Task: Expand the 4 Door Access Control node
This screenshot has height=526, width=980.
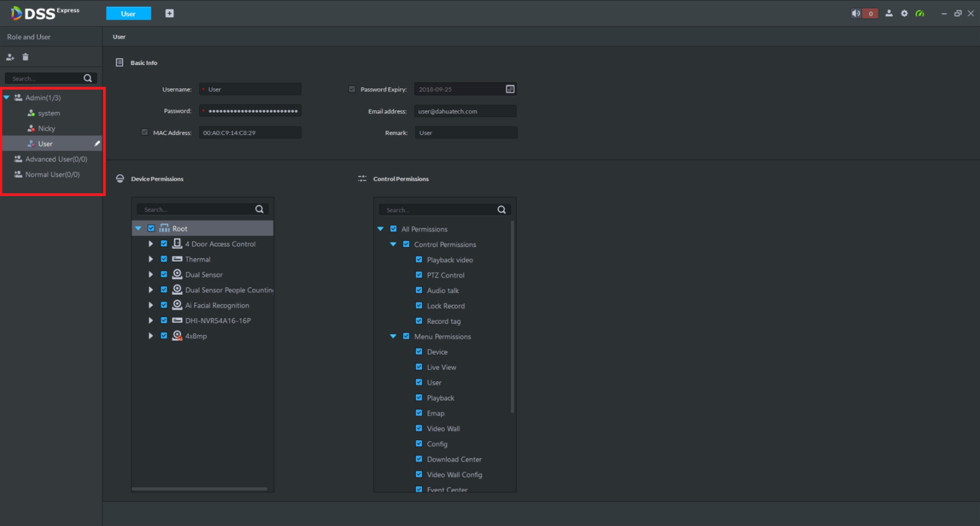Action: [x=151, y=244]
